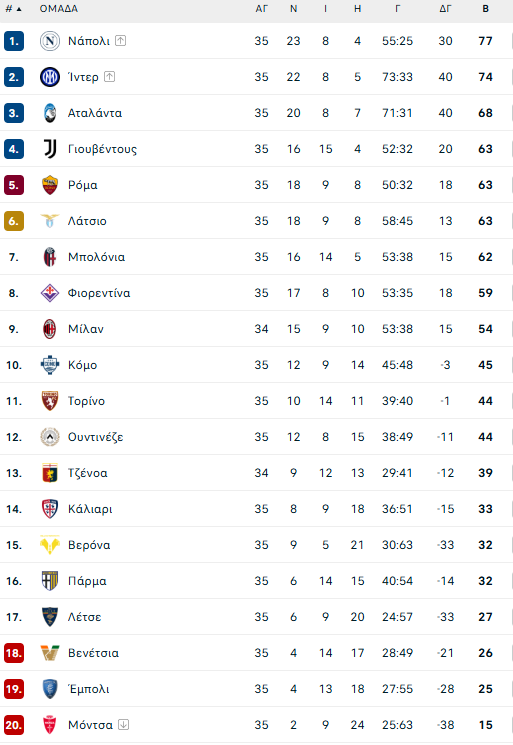This screenshot has height=745, width=513.
Task: Click the Verona yellow crest icon
Action: pos(49,545)
